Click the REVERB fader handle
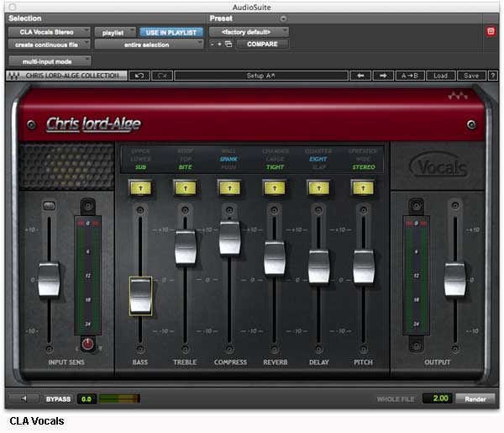The height and width of the screenshot is (433, 504). point(274,258)
